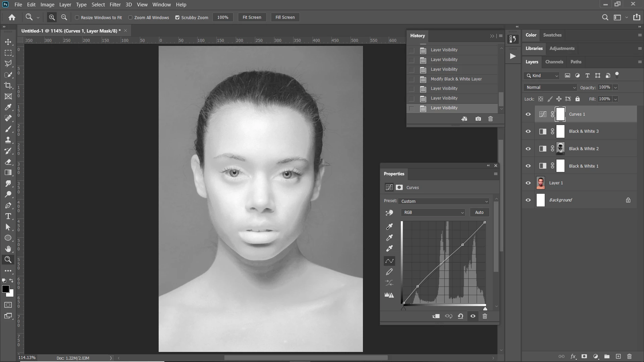This screenshot has height=362, width=644.
Task: Hide the Black & White 2 layer
Action: point(528,148)
